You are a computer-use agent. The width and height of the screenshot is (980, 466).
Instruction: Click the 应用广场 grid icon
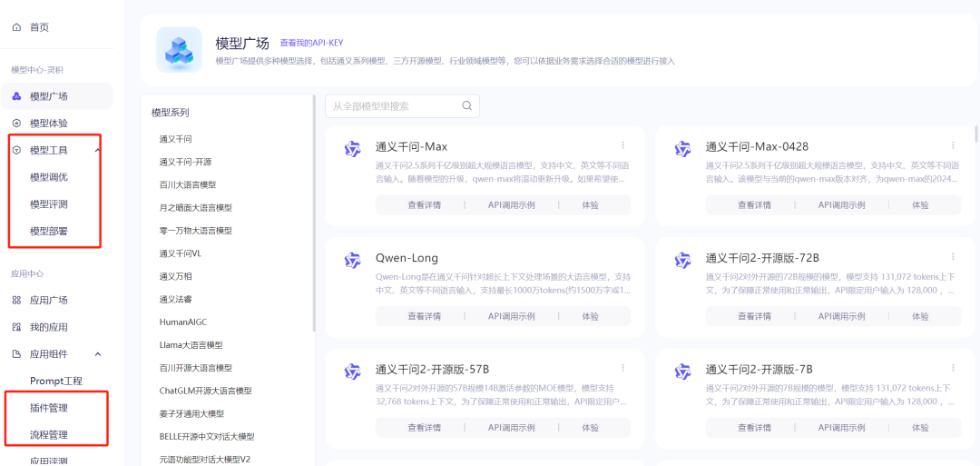[17, 301]
